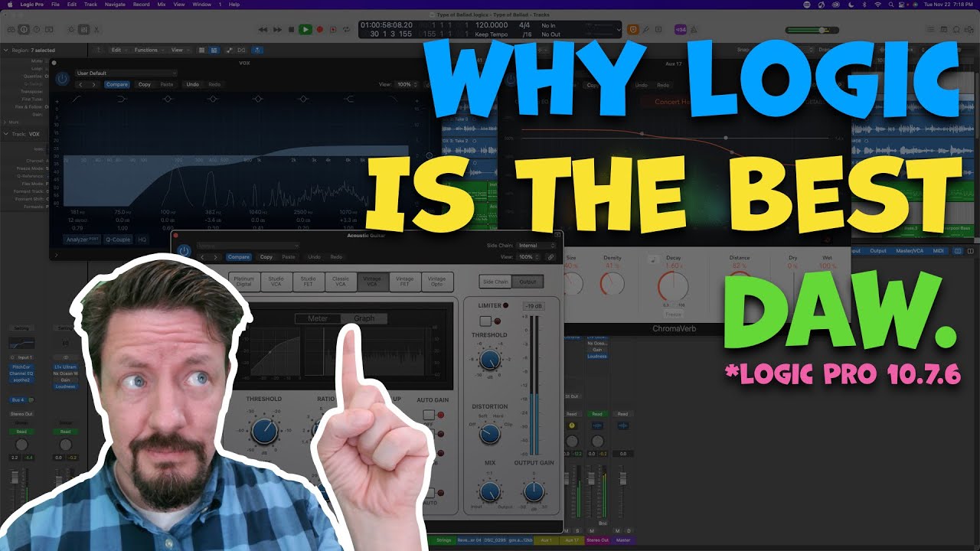The height and width of the screenshot is (551, 980).
Task: Fast forward the transport
Action: click(277, 29)
